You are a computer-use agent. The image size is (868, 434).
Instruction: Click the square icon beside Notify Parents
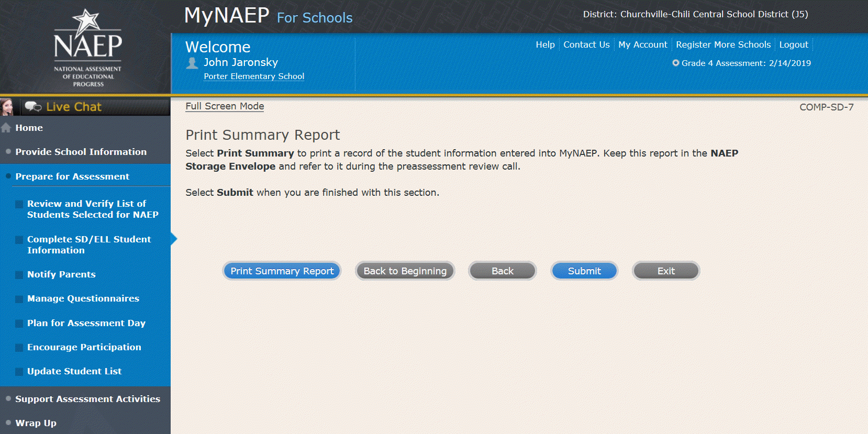point(19,275)
